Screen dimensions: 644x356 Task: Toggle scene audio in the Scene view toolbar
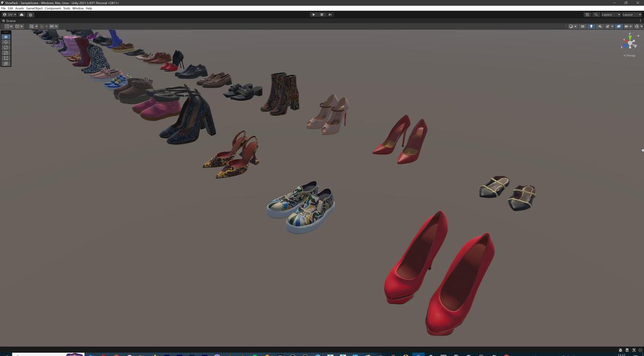600,26
